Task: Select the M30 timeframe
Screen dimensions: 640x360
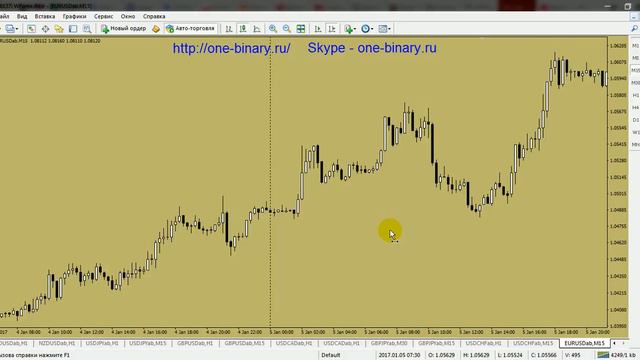Action: click(x=636, y=83)
